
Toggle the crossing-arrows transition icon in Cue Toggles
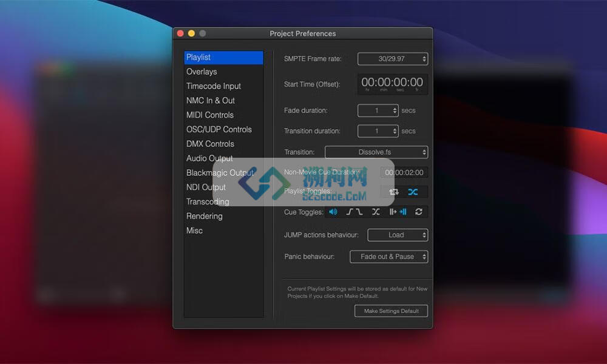coord(376,212)
